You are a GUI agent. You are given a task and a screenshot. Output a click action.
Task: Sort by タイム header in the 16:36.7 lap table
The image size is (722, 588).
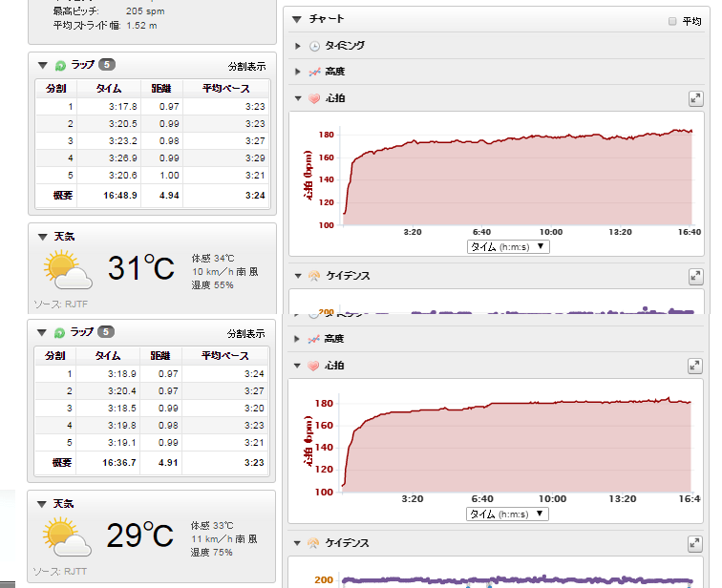(x=108, y=356)
